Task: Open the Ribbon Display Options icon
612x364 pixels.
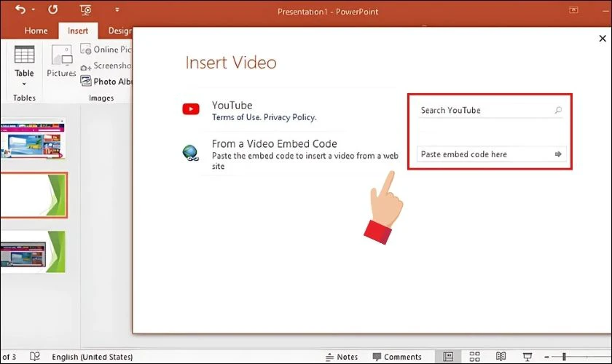Action: 573,10
